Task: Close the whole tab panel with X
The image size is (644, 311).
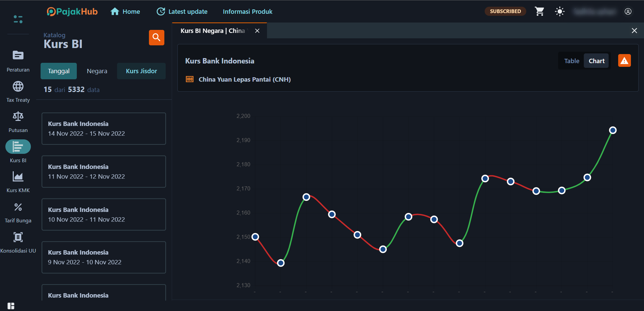Action: point(634,31)
